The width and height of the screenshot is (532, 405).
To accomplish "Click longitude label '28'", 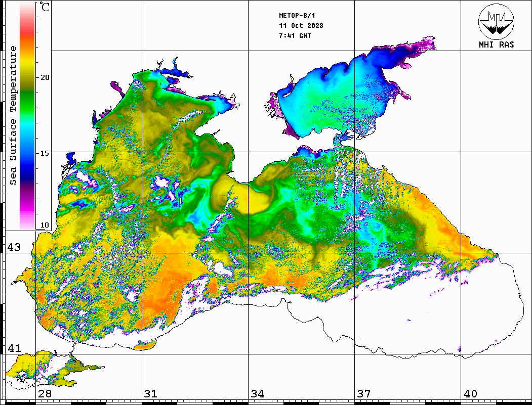I will tap(45, 394).
